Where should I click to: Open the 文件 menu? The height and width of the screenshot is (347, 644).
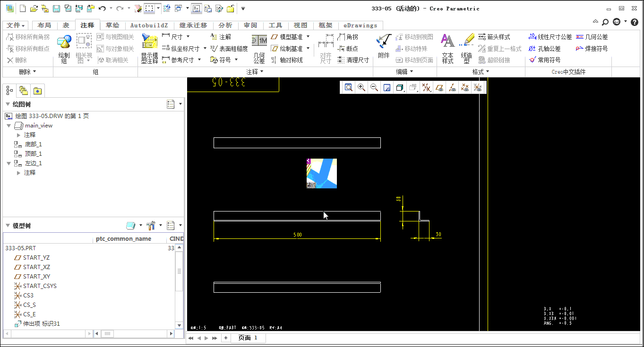coord(16,25)
